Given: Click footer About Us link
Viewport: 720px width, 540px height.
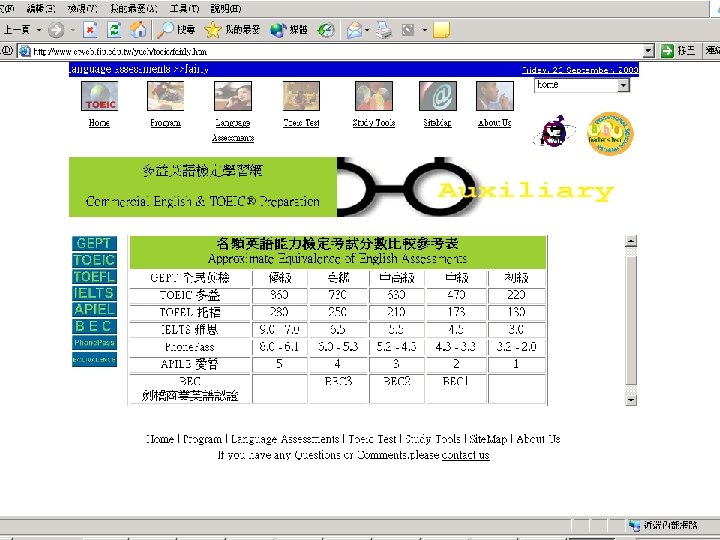Looking at the screenshot, I should [x=538, y=439].
